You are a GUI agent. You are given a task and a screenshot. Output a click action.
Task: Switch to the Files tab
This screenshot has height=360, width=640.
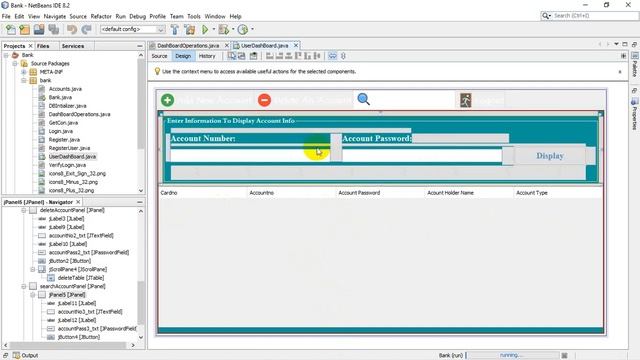point(43,46)
